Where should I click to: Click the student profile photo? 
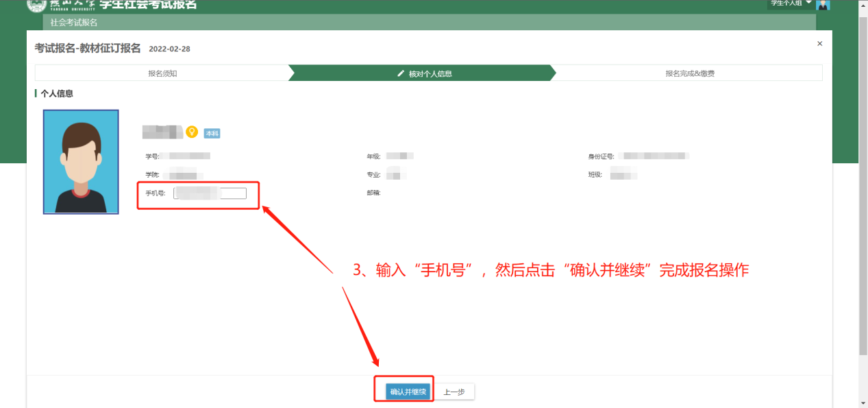click(81, 162)
